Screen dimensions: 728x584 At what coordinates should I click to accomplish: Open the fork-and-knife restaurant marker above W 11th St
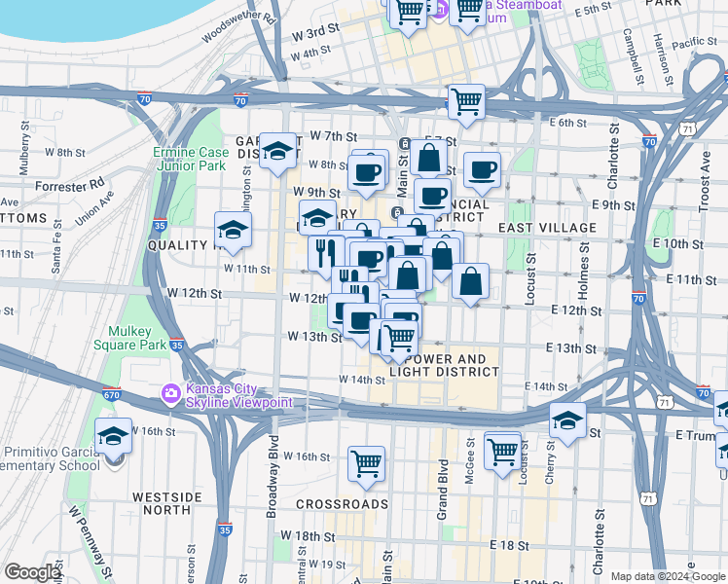pyautogui.click(x=326, y=253)
